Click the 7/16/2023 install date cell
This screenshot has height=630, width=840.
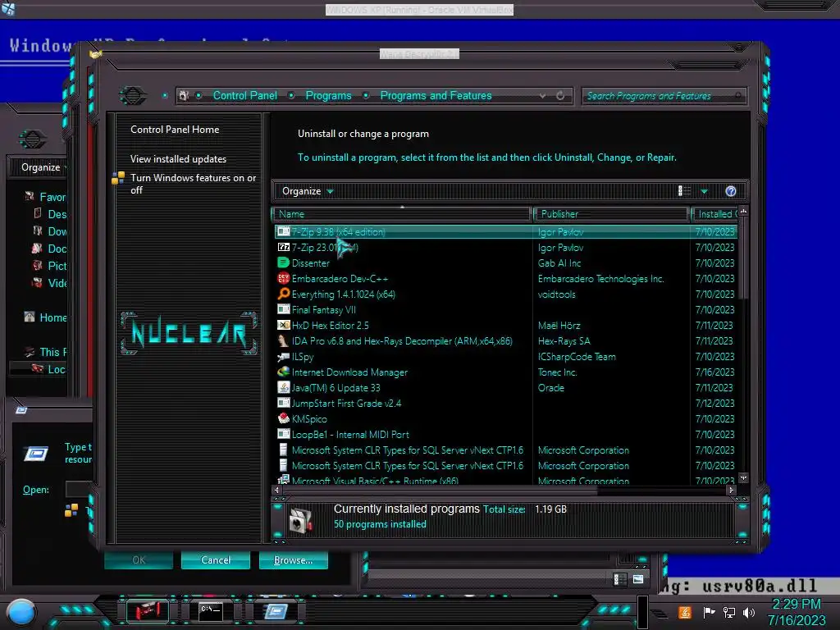coord(714,372)
